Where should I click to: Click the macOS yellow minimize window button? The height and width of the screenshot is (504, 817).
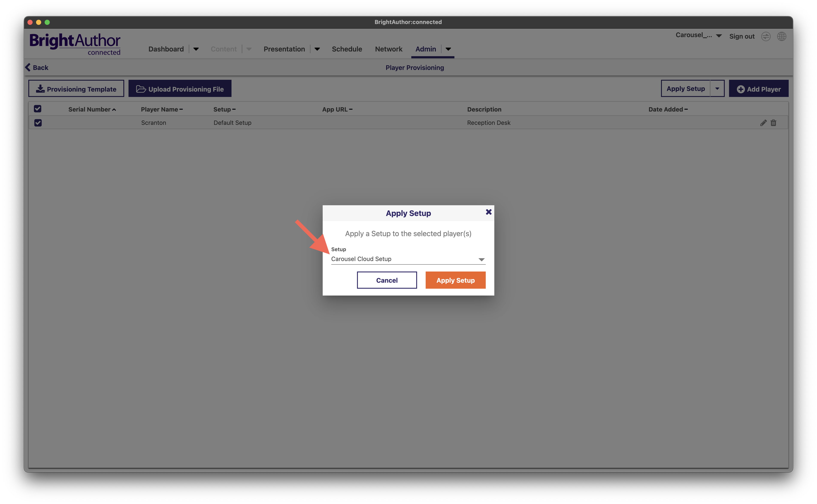39,22
